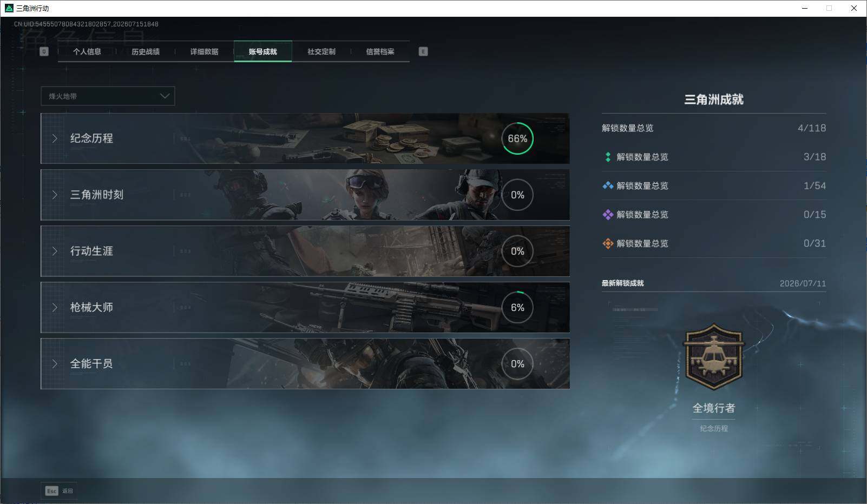This screenshot has height=504, width=867.
Task: Open the 烽火地带 mode dropdown
Action: coord(108,96)
